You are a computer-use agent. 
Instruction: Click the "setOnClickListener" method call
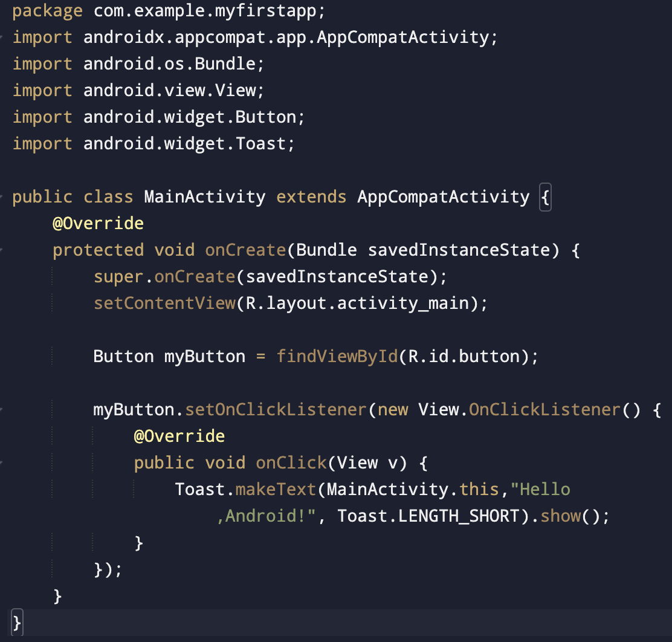(276, 409)
